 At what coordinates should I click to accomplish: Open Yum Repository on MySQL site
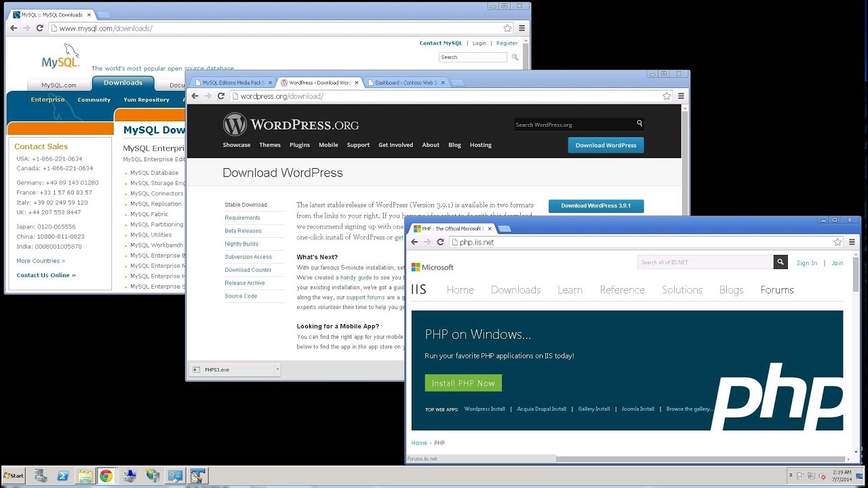pyautogui.click(x=146, y=100)
